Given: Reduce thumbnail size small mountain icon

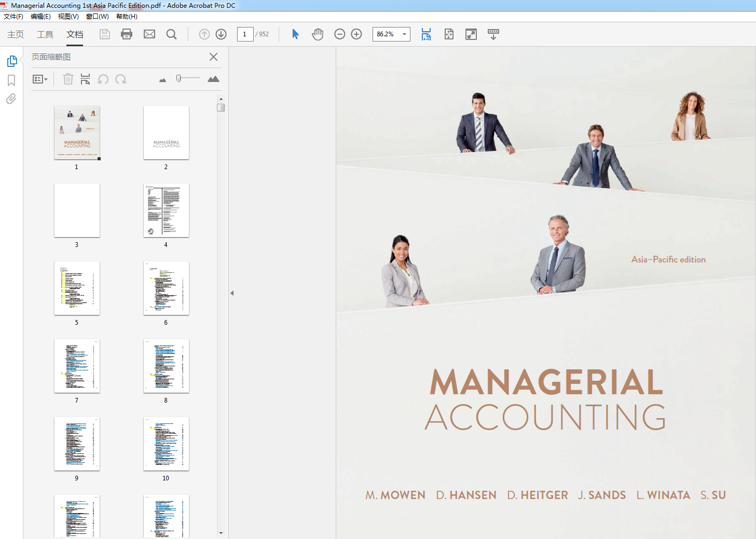Looking at the screenshot, I should pyautogui.click(x=162, y=80).
